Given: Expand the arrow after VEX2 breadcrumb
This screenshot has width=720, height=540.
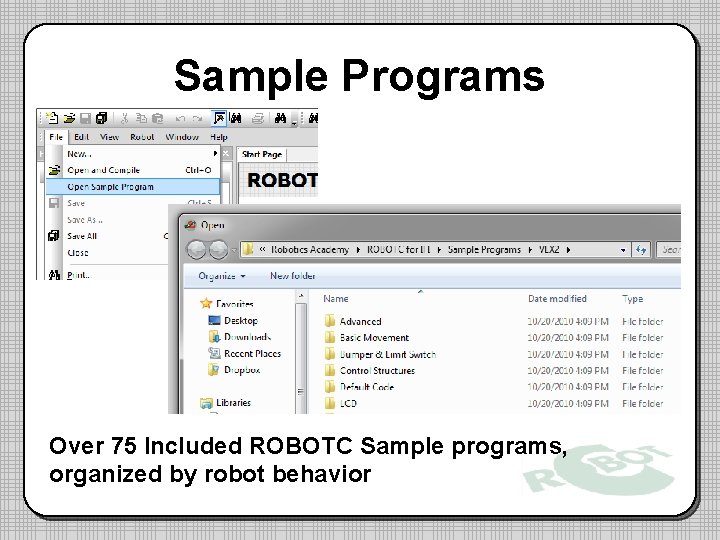Looking at the screenshot, I should pos(568,250).
